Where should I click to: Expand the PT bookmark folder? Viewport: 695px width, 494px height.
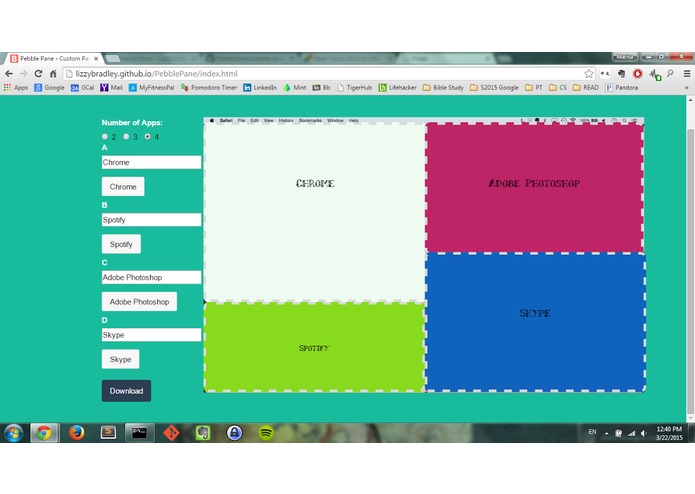534,88
